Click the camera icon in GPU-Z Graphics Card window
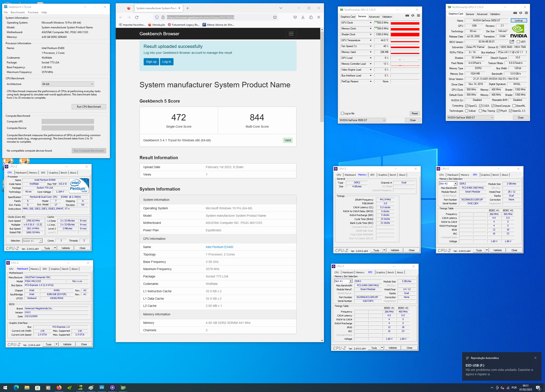 click(515, 13)
